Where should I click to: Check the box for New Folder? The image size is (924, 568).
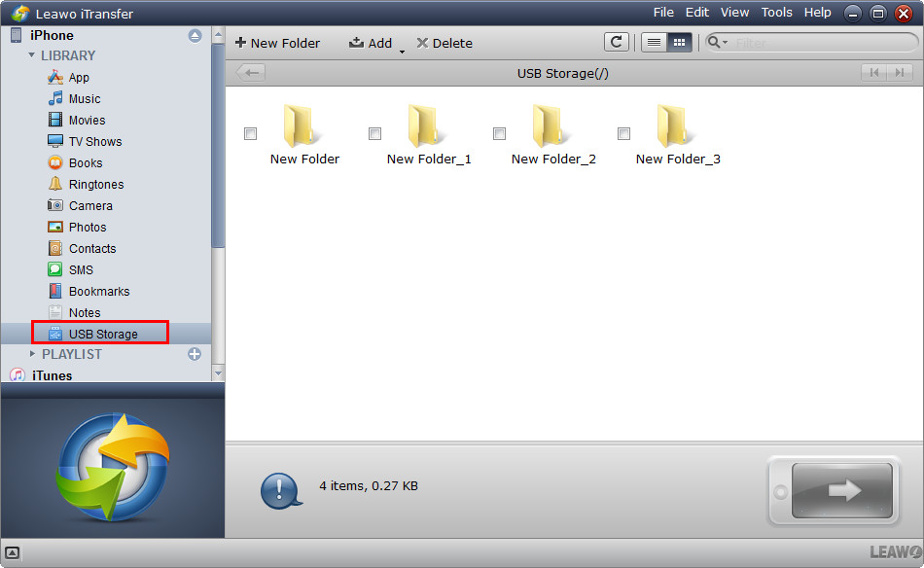coord(250,134)
